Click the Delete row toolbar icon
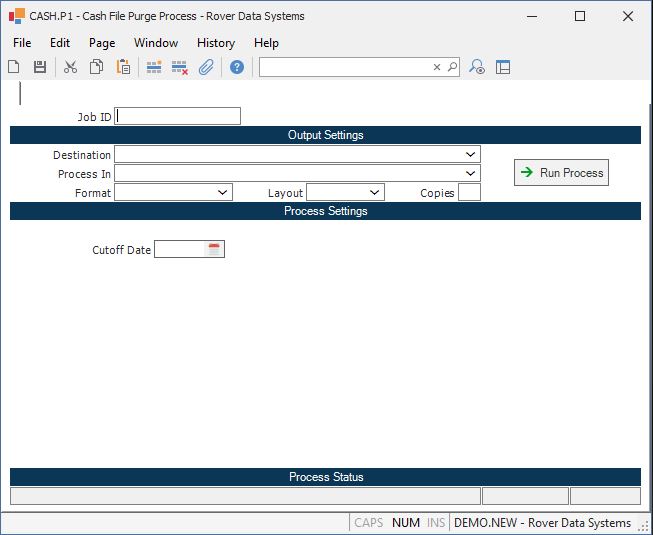Viewport: 653px width, 535px height. [x=180, y=67]
